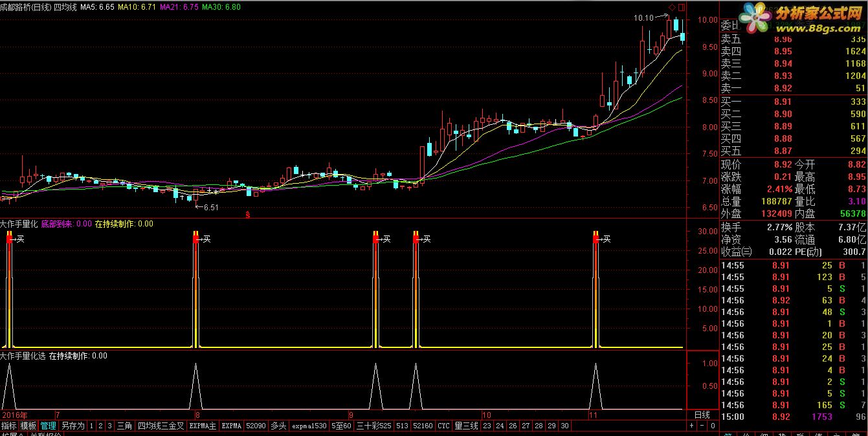Click the 卖一 ask row
This screenshot has width=868, height=436.
pos(794,88)
